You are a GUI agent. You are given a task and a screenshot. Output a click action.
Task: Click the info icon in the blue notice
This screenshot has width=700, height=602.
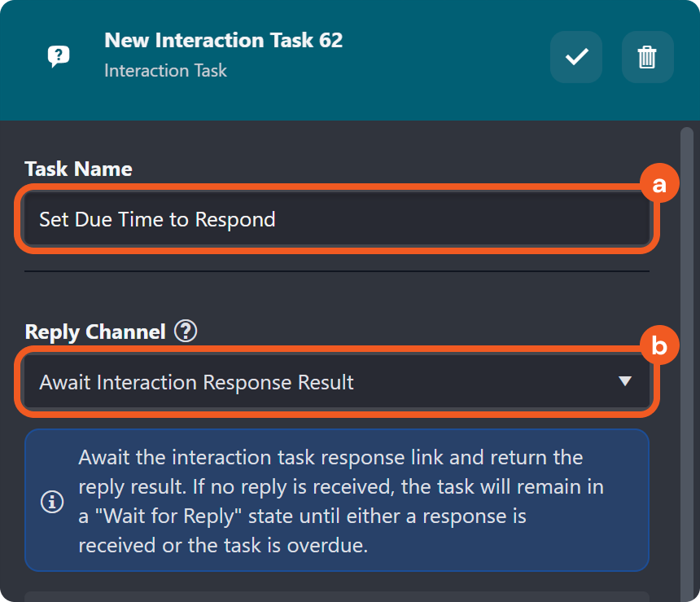tap(52, 501)
